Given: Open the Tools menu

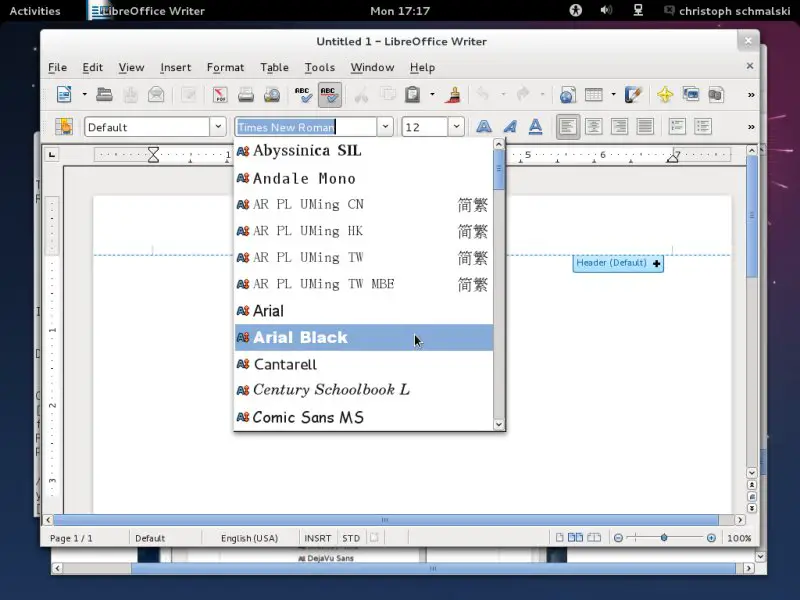Looking at the screenshot, I should click(319, 67).
